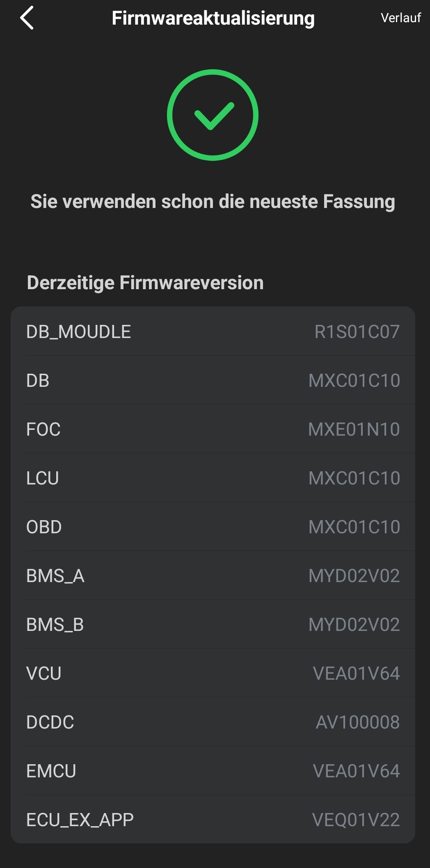This screenshot has height=868, width=430.
Task: Select the BMS_B firmware row
Action: pyautogui.click(x=213, y=624)
